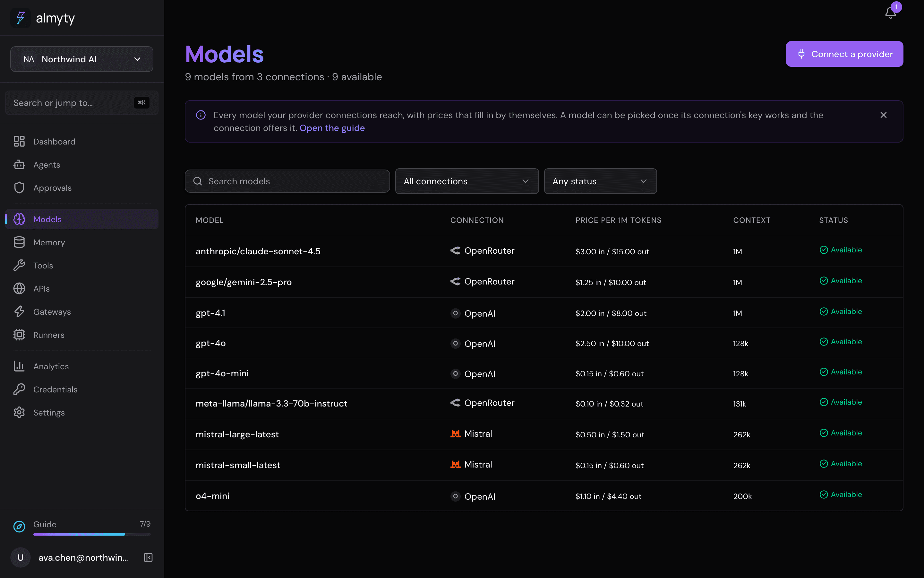Click the Agents robot icon

click(x=19, y=165)
